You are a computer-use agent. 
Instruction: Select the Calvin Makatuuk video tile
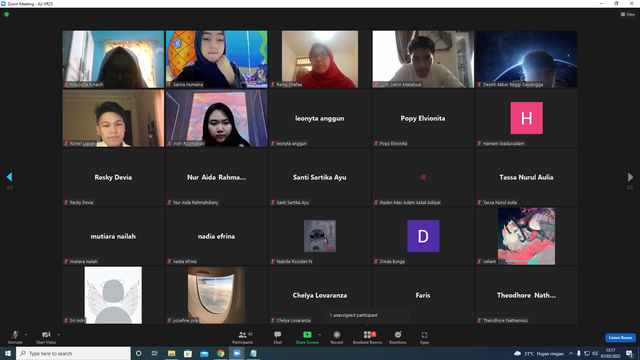[x=423, y=59]
